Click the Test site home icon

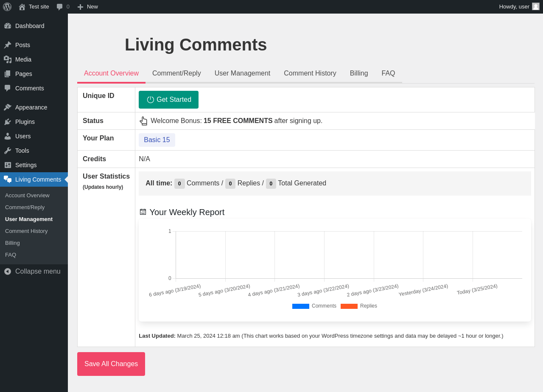[x=22, y=7]
